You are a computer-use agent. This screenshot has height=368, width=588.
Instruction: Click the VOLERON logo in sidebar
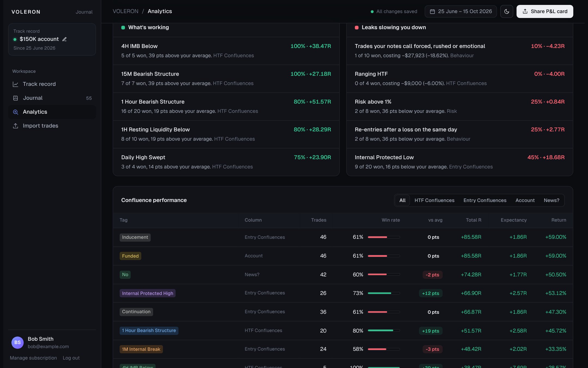(26, 12)
